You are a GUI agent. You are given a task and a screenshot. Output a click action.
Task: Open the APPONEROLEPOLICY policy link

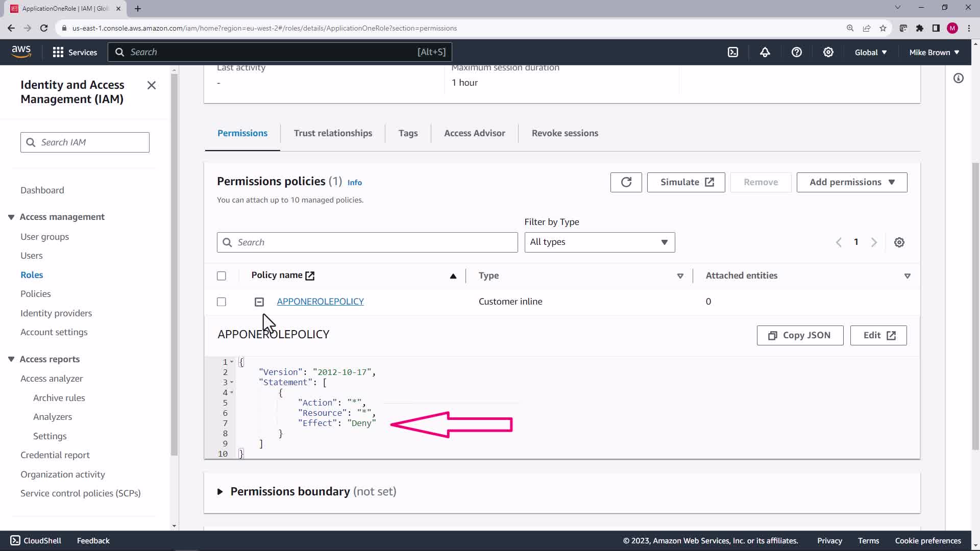(320, 302)
